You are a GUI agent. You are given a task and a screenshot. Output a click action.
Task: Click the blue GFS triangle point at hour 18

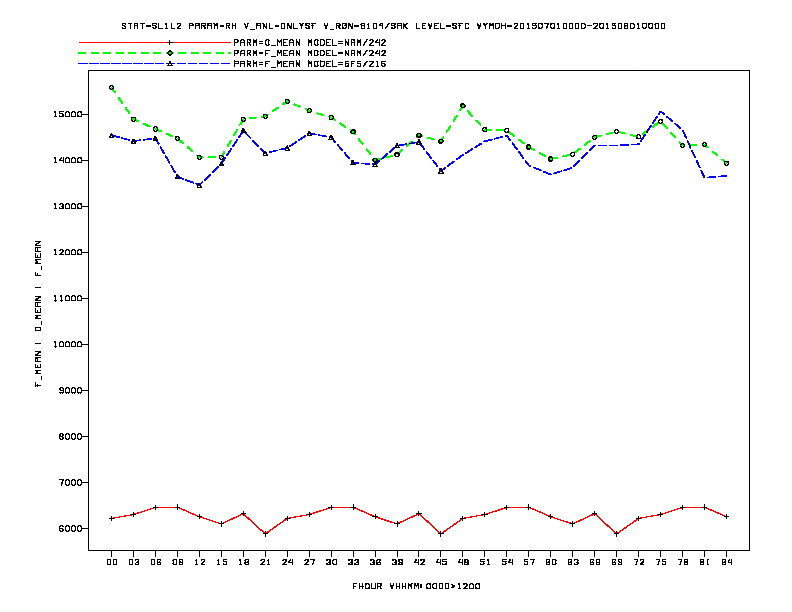coord(243,131)
